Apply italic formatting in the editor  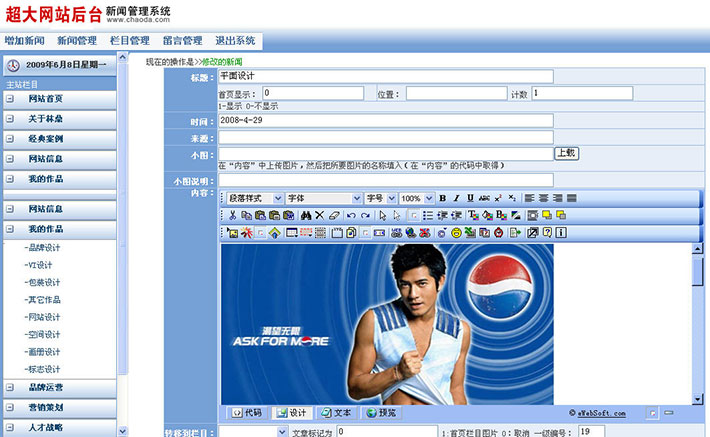[x=455, y=198]
